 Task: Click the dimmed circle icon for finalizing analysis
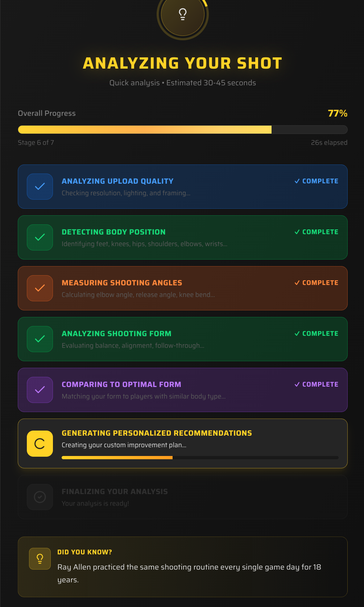tap(40, 497)
